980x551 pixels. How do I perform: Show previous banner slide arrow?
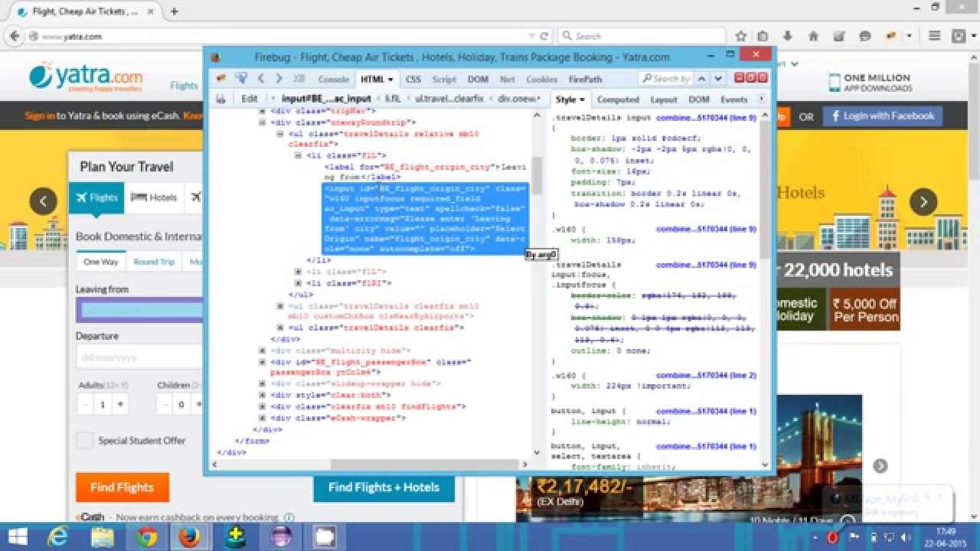pos(44,201)
